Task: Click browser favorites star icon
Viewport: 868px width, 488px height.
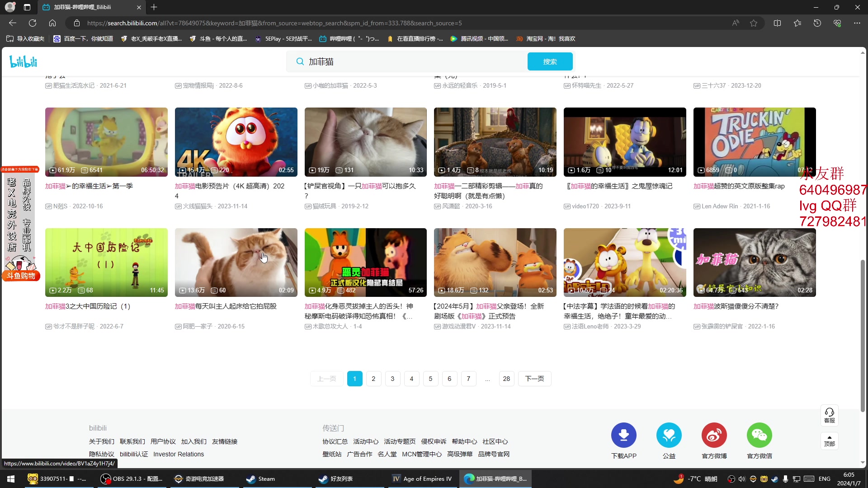Action: tap(754, 23)
